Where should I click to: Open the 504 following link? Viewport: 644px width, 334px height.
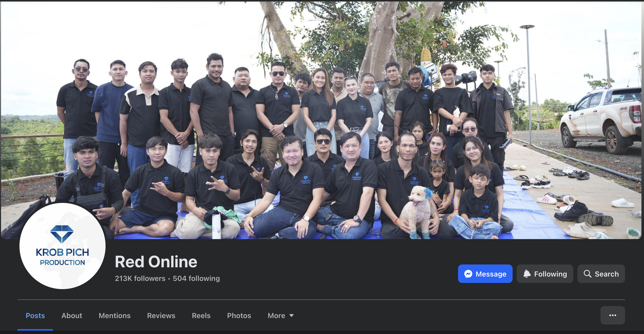[196, 278]
